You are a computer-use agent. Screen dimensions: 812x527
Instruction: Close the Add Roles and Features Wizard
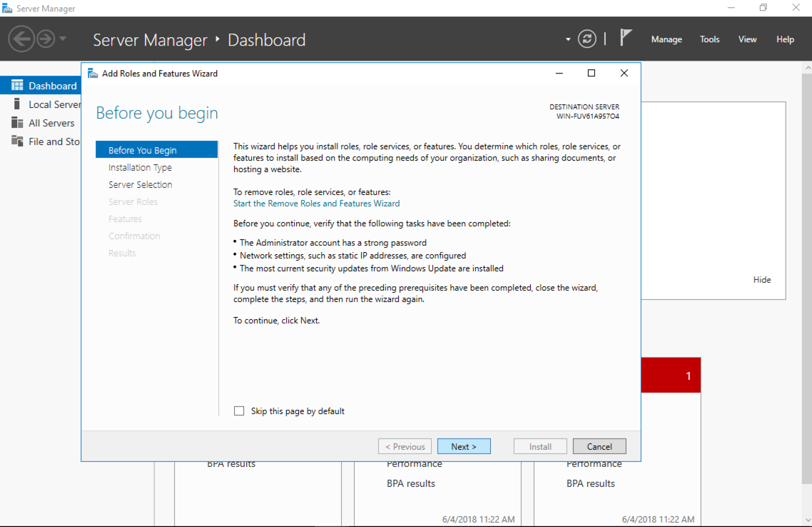pyautogui.click(x=624, y=73)
